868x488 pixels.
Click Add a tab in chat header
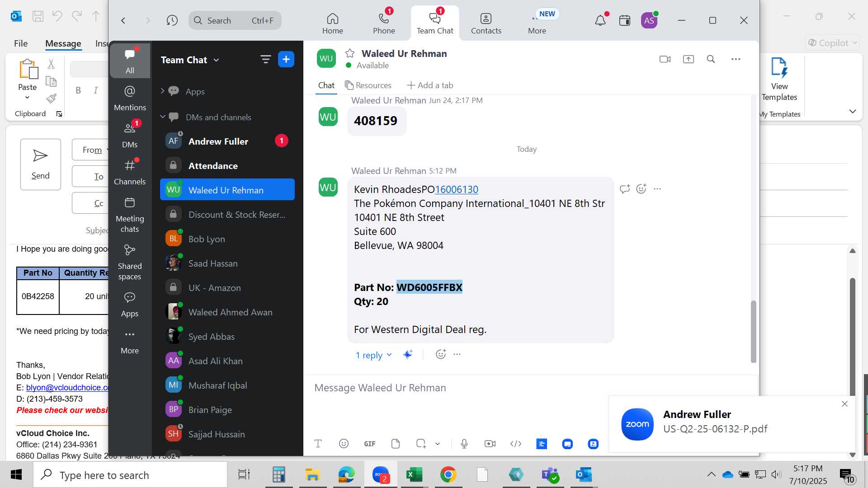point(430,85)
